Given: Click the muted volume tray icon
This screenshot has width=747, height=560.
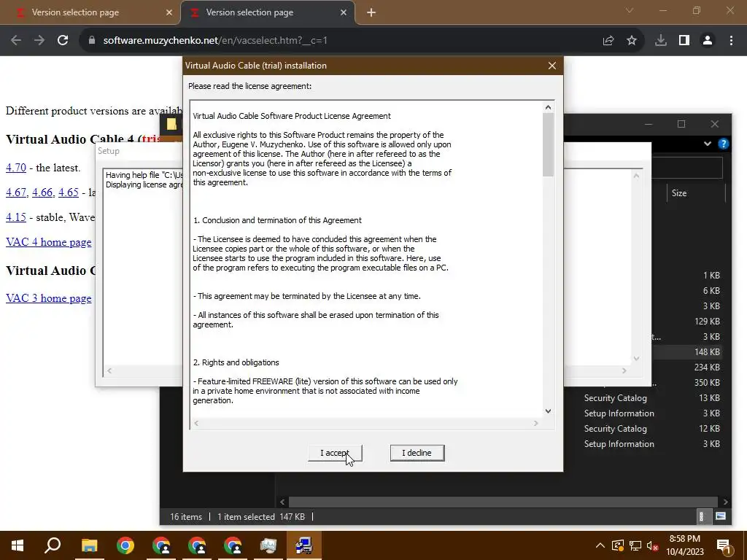Looking at the screenshot, I should (653, 545).
